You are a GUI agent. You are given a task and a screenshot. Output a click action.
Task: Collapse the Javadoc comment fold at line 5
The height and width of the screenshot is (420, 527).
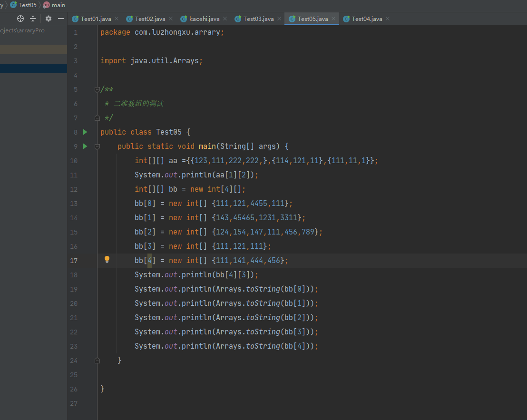(97, 89)
